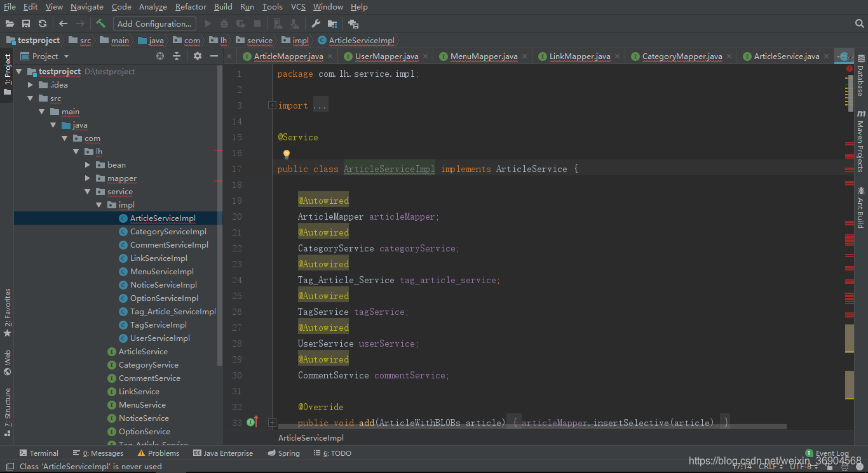Screen dimensions: 868x473
Task: Open the VCS menu
Action: tap(298, 7)
